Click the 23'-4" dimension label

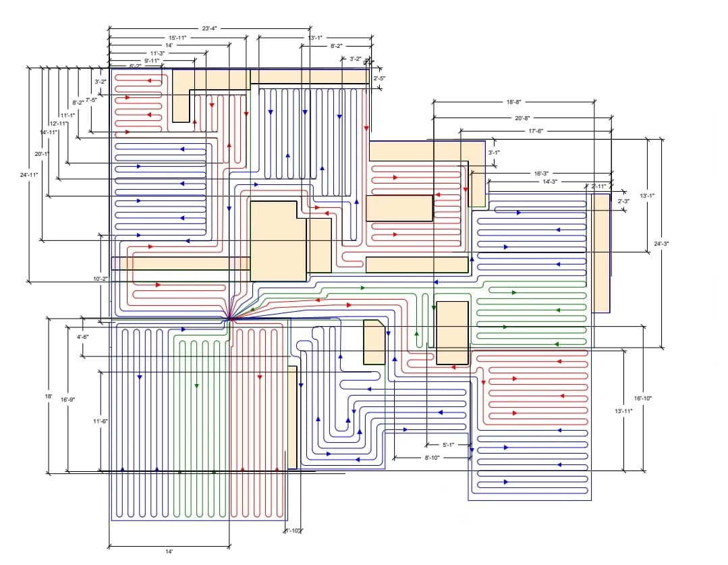(x=209, y=28)
